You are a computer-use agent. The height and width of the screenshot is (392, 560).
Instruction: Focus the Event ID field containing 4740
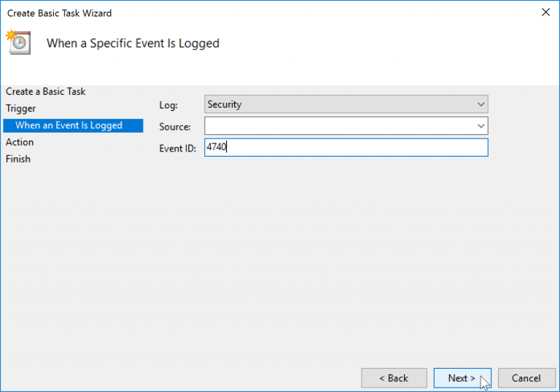(x=346, y=147)
